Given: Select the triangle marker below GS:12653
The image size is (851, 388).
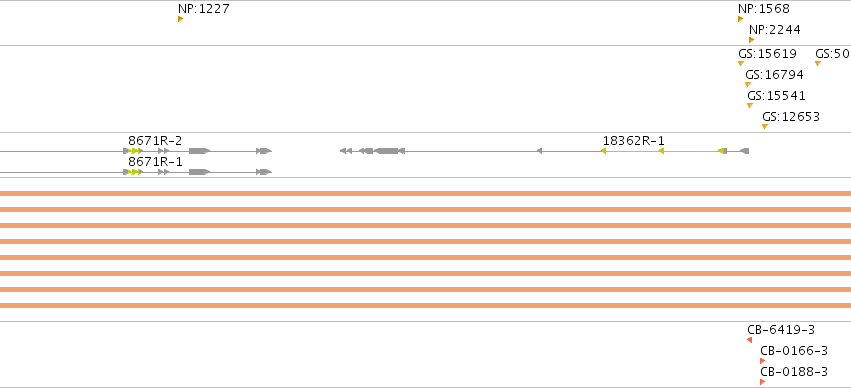Looking at the screenshot, I should point(765,126).
